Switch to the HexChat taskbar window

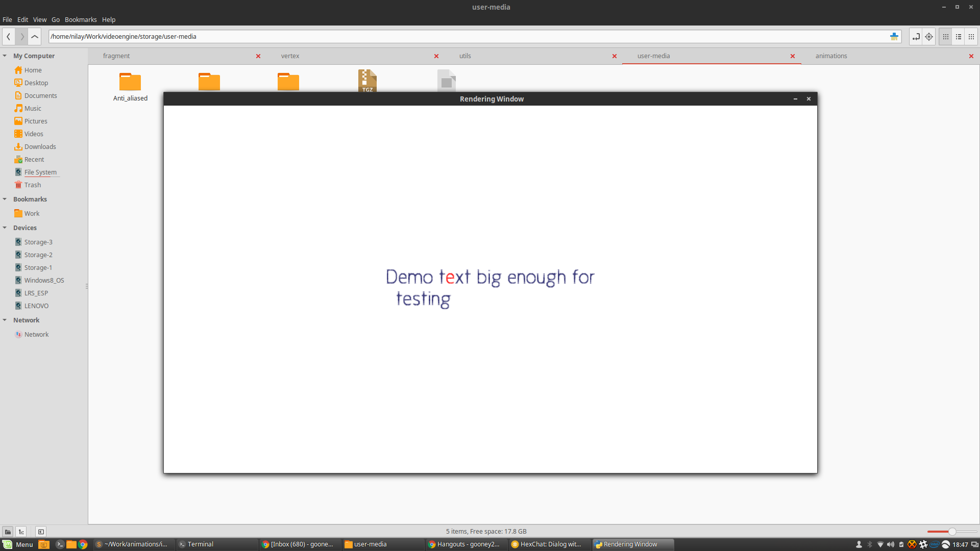(x=550, y=544)
